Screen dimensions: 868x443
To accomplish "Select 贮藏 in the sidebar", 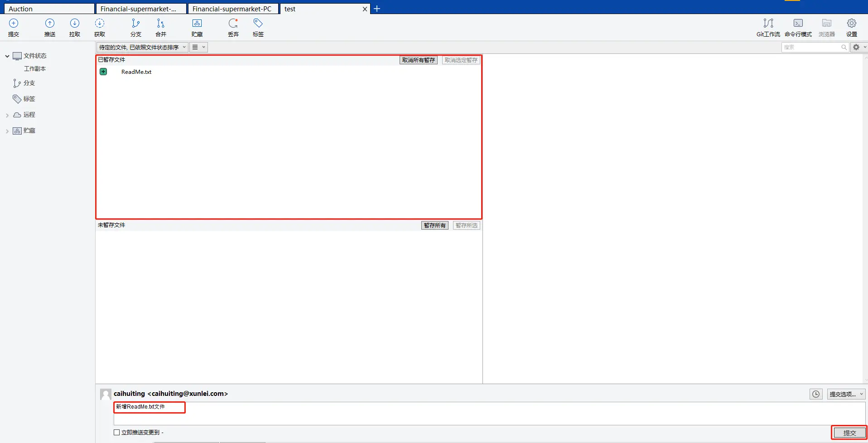I will coord(29,130).
